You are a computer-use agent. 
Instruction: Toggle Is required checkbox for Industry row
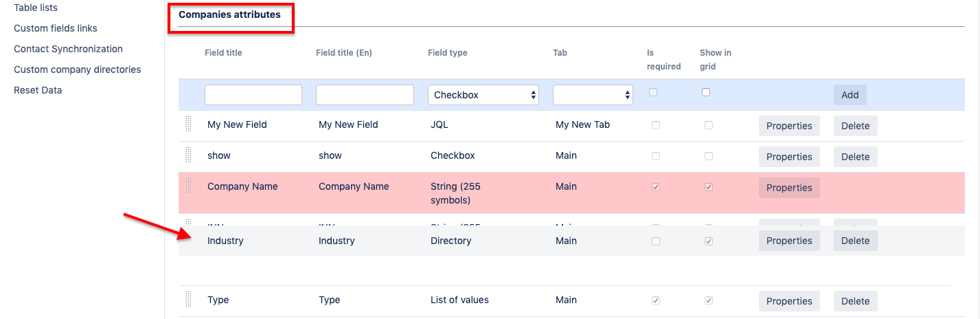point(656,241)
